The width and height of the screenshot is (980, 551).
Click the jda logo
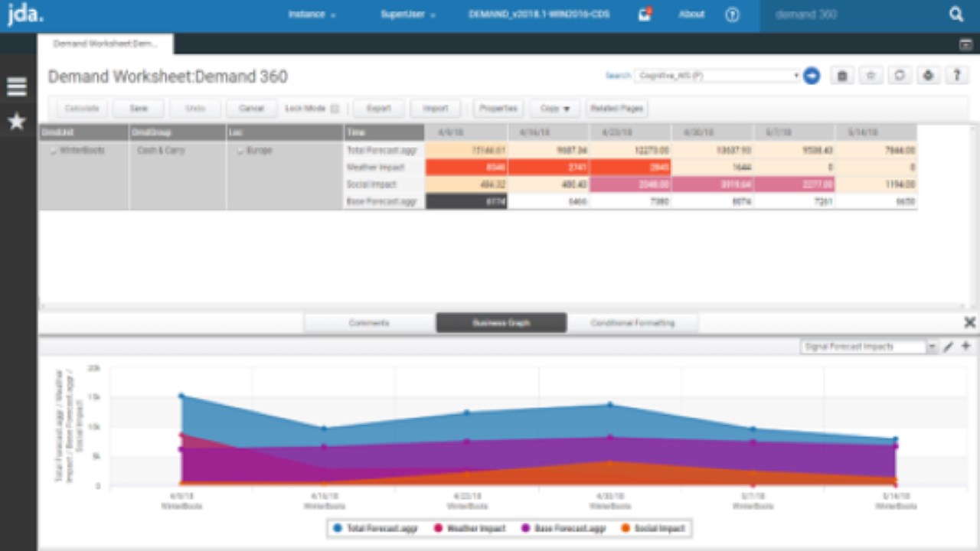coord(26,15)
